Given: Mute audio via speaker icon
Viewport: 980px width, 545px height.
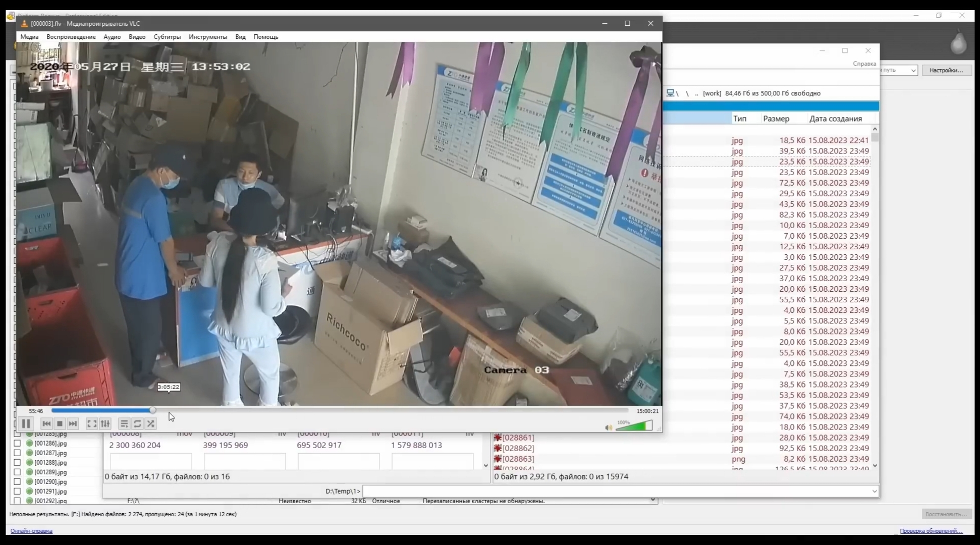Looking at the screenshot, I should (609, 427).
